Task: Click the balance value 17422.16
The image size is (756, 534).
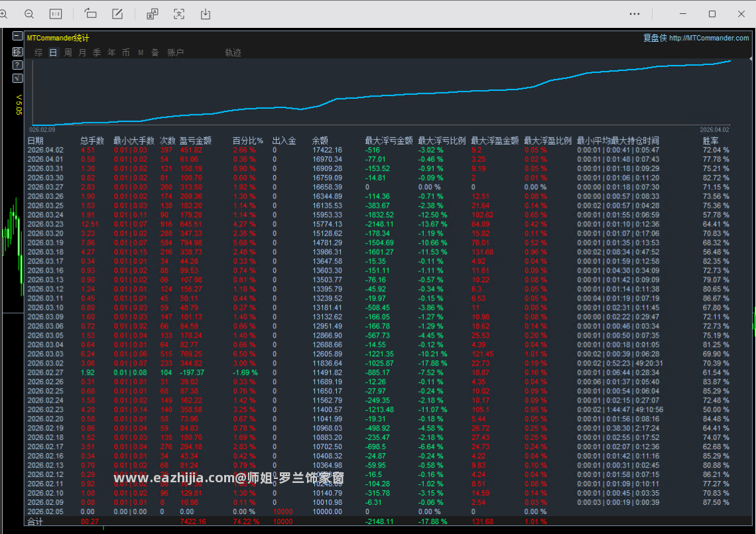Action: point(328,150)
